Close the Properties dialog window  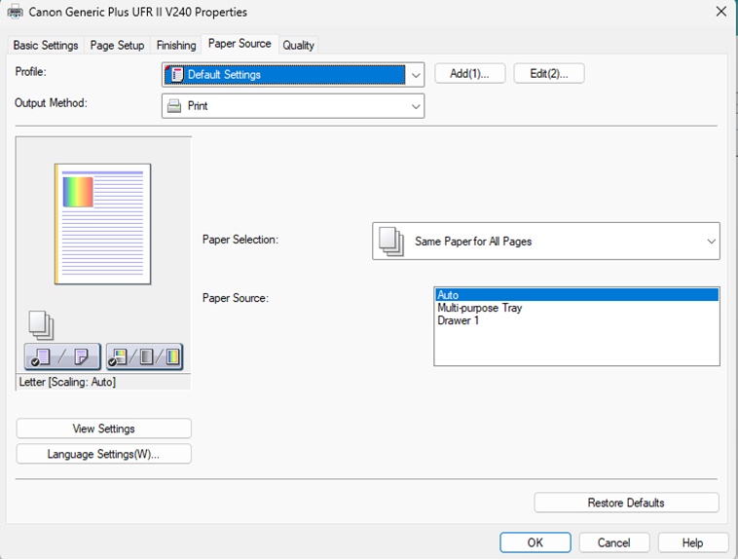(x=721, y=12)
